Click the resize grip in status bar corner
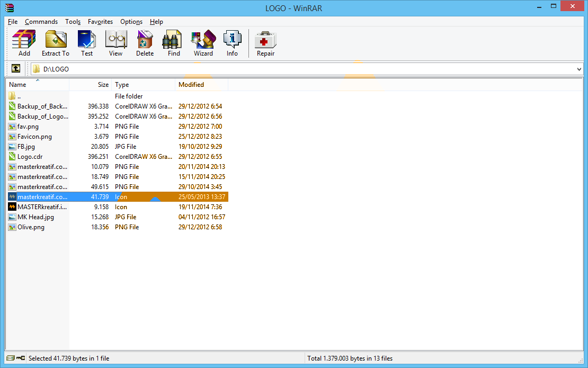This screenshot has width=588, height=368. click(x=581, y=360)
